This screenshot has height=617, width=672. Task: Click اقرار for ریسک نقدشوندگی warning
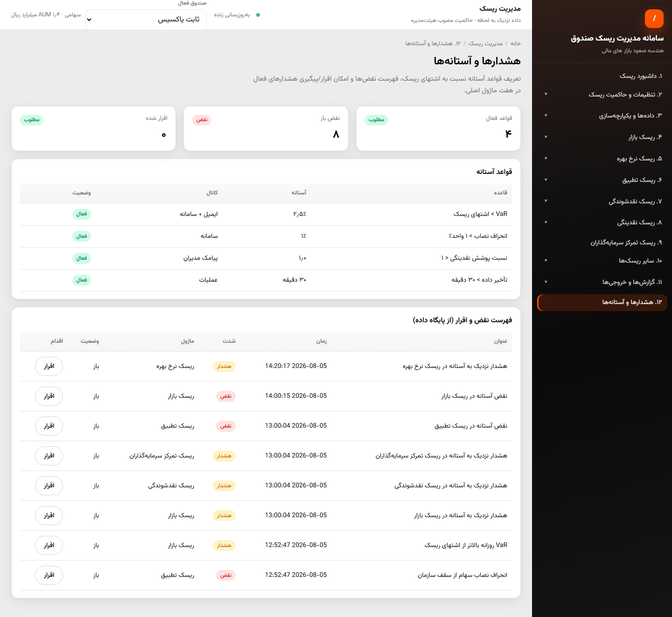tap(49, 485)
